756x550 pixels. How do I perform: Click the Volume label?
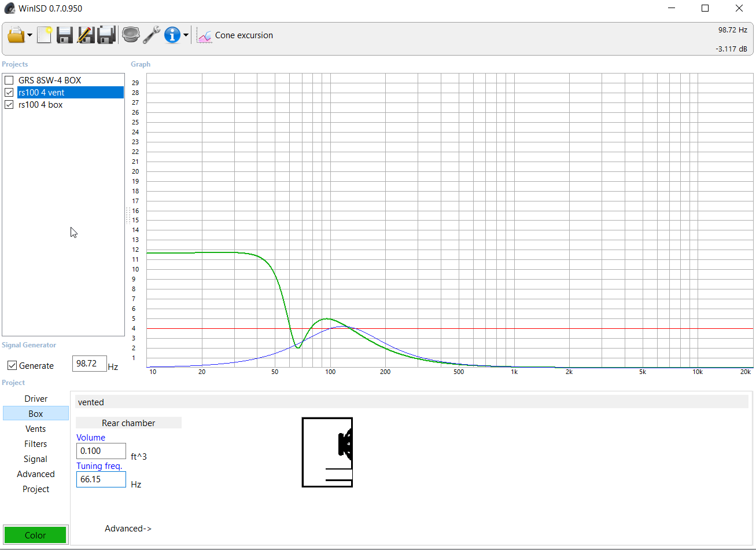[91, 438]
